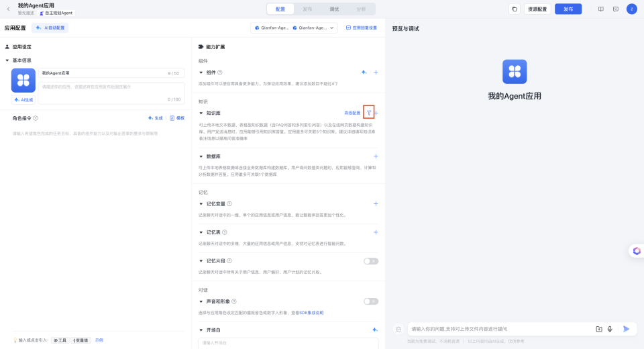Screen dimensions: 644x349
Task: Switch to the 分析 tab
Action: tap(361, 9)
